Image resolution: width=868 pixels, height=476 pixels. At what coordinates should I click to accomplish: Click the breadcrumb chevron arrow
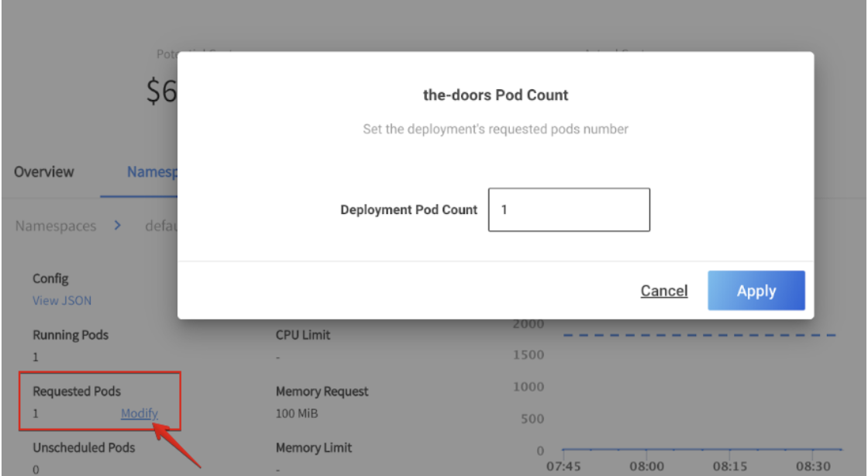click(x=118, y=226)
